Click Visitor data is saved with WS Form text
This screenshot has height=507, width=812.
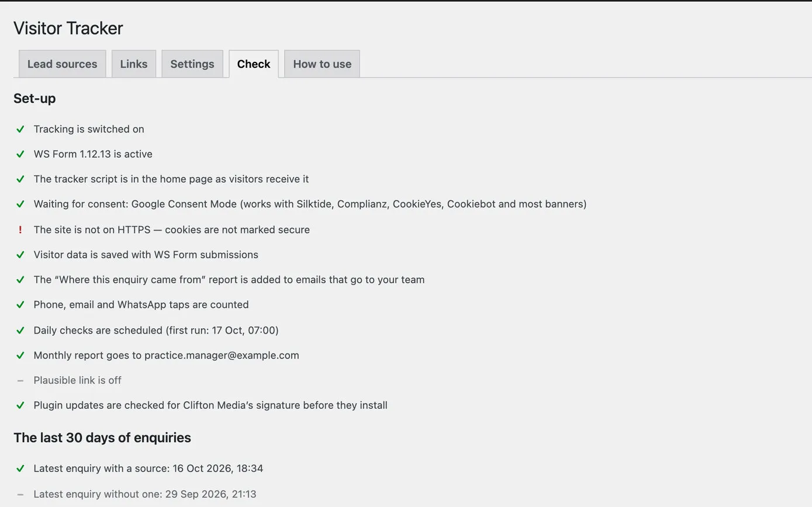coord(146,255)
